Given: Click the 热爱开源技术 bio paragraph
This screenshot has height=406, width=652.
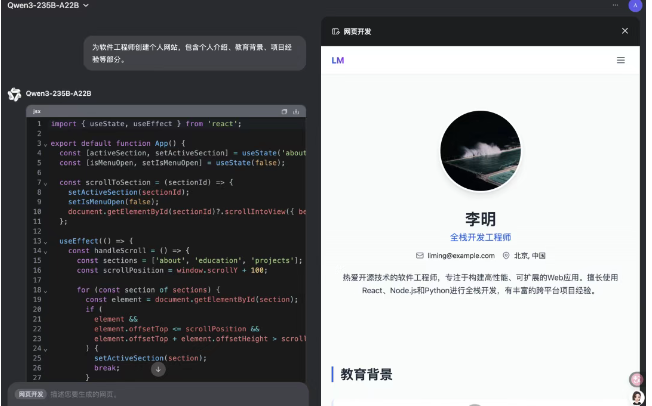Looking at the screenshot, I should click(x=480, y=284).
